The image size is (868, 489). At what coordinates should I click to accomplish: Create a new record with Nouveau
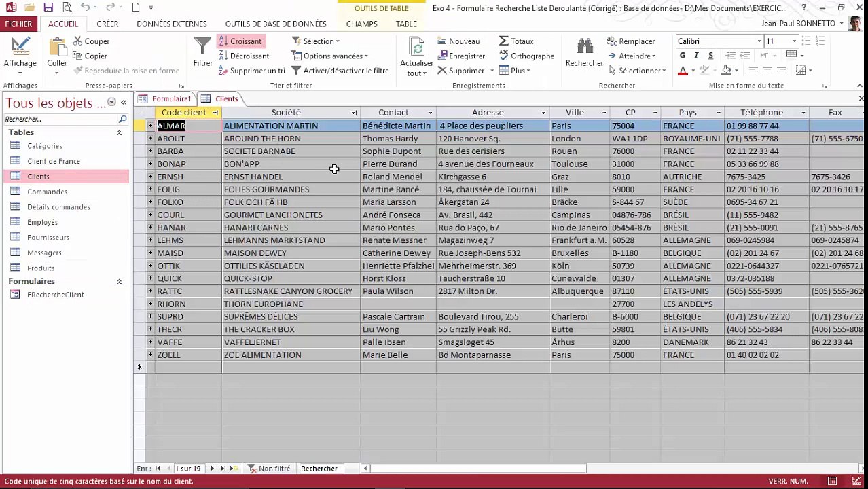point(458,41)
